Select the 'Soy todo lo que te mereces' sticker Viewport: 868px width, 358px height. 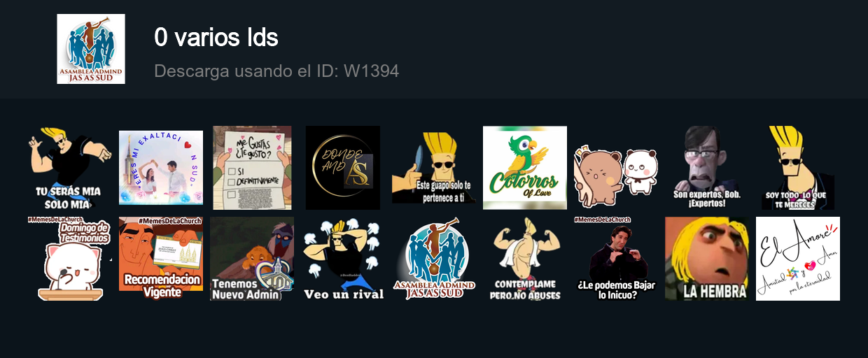798,168
